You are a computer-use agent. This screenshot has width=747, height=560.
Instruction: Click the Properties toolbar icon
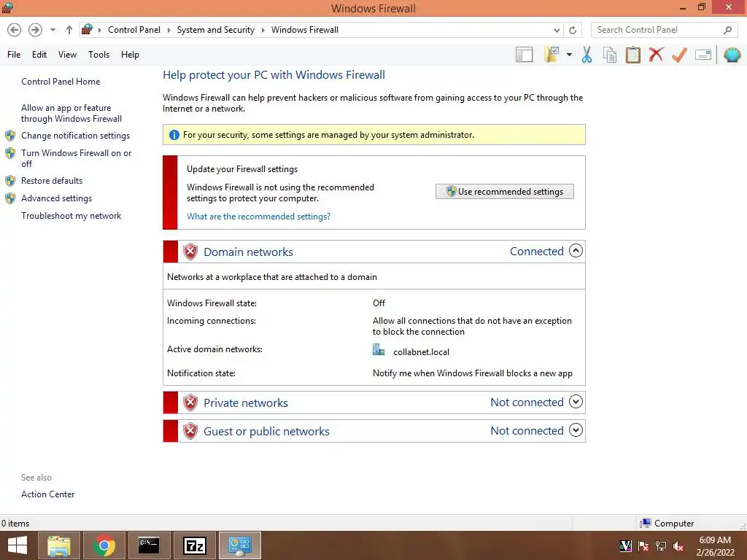[x=703, y=55]
